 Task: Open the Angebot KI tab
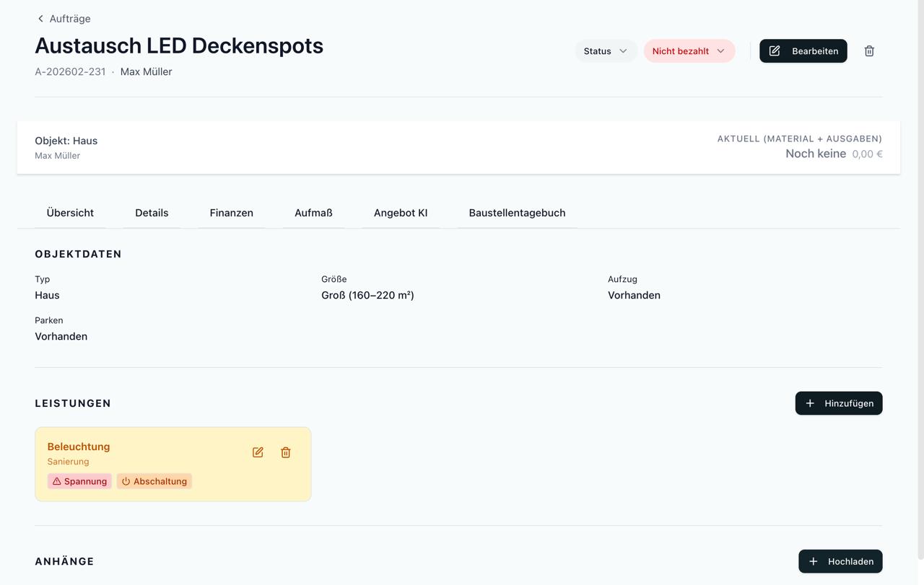click(x=401, y=213)
